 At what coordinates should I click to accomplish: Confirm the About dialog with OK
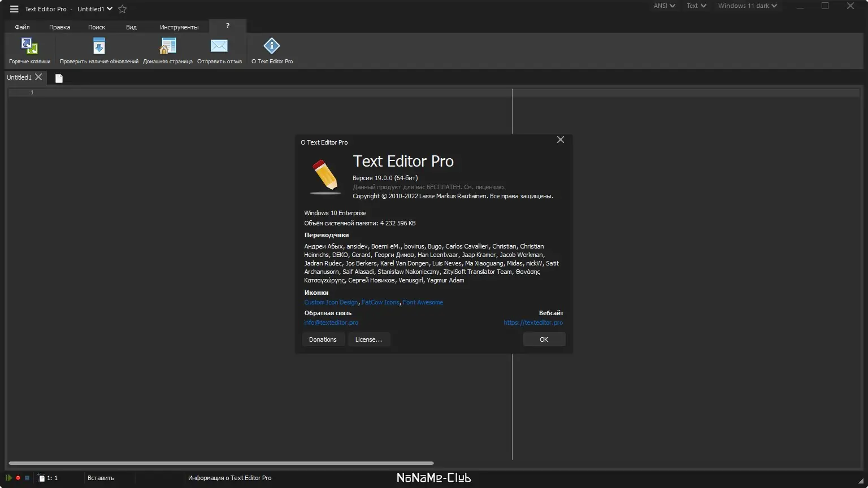(544, 339)
